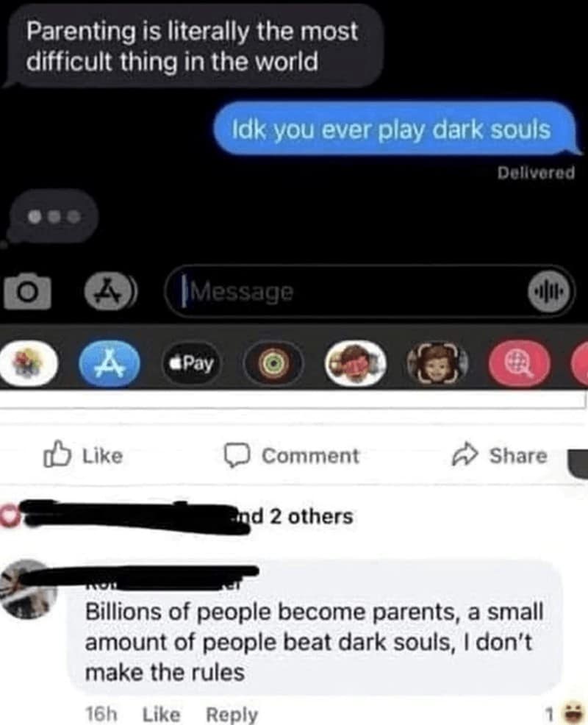Viewport: 588px width, 725px height.
Task: Open the blue App Store drawer icon
Action: click(x=110, y=363)
